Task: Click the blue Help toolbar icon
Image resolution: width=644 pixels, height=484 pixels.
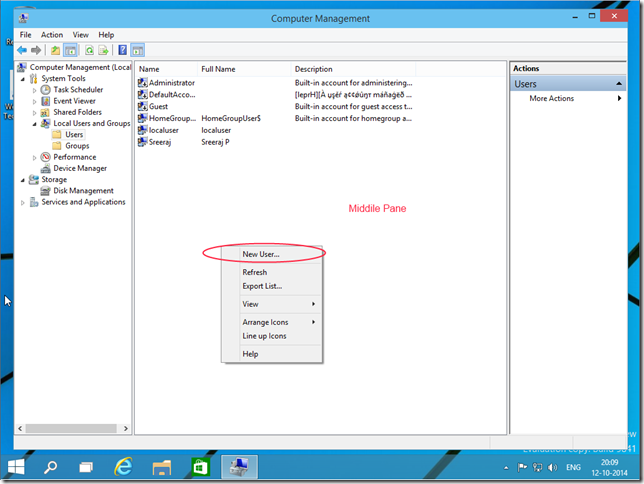Action: (x=122, y=50)
